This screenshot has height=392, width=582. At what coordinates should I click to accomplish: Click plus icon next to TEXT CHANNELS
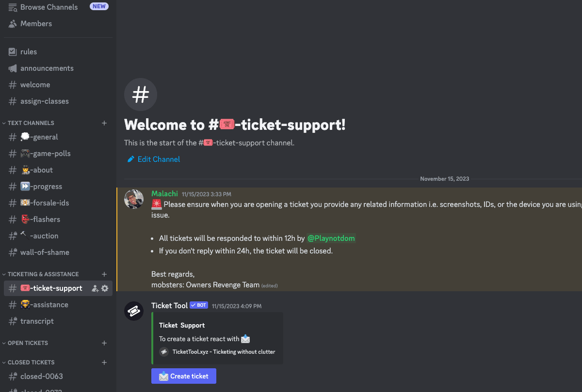click(104, 123)
